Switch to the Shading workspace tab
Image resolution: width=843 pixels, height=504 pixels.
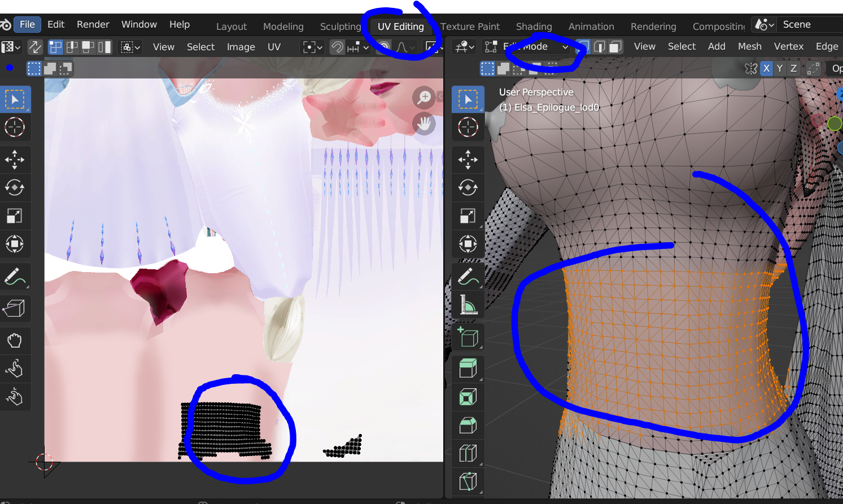pyautogui.click(x=534, y=27)
